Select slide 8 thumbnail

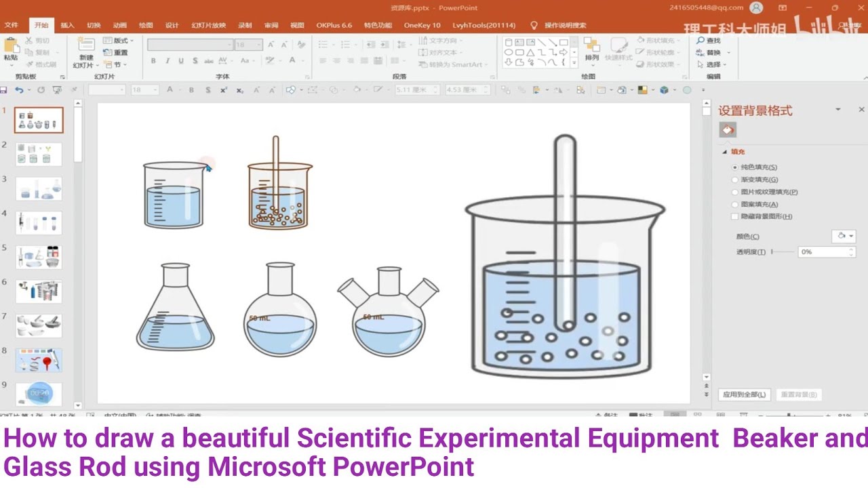(39, 361)
